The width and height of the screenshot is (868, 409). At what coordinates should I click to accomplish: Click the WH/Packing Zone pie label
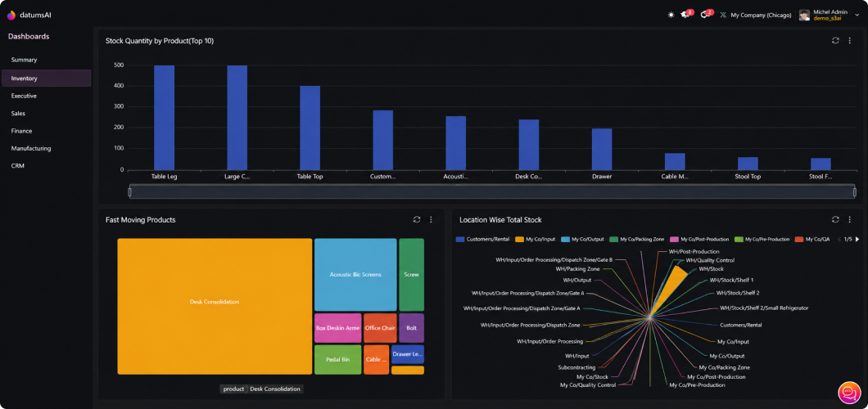click(577, 268)
